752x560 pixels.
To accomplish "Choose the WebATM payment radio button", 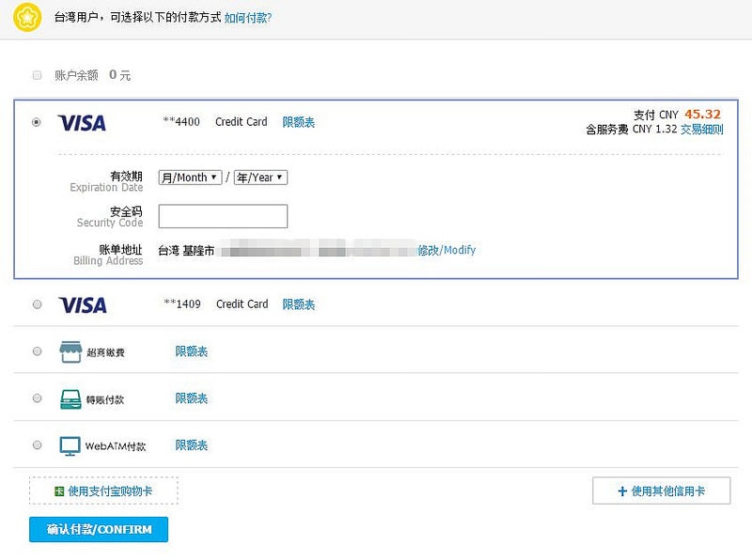I will (x=37, y=445).
